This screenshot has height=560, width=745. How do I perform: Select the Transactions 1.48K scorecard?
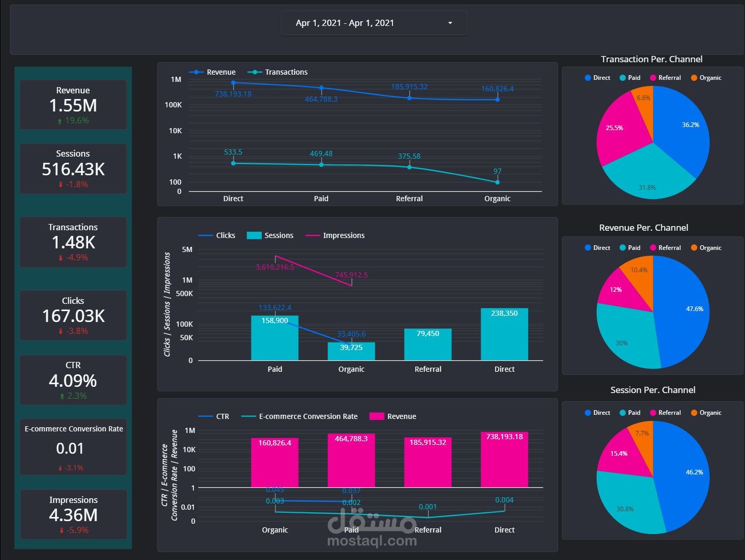[73, 242]
